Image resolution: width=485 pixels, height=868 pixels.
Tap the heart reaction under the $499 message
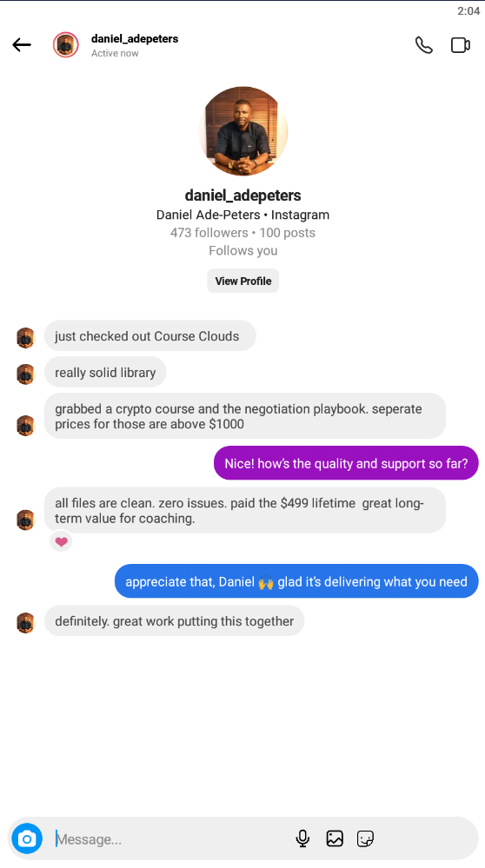(61, 541)
